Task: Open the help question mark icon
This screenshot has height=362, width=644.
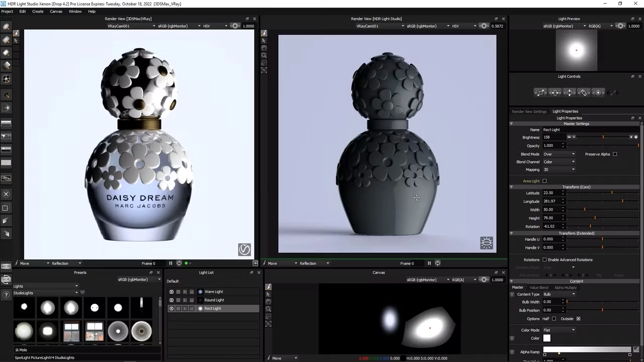Action: point(6,295)
